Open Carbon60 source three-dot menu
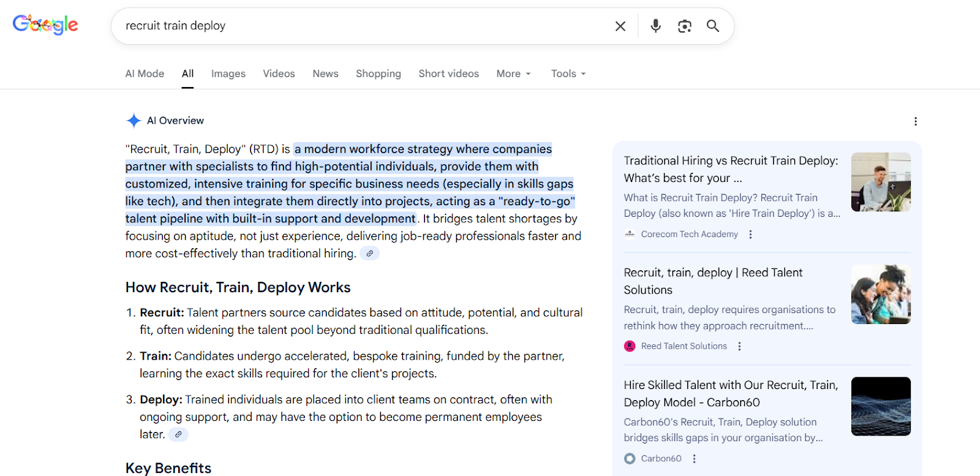Image resolution: width=980 pixels, height=476 pixels. (694, 458)
